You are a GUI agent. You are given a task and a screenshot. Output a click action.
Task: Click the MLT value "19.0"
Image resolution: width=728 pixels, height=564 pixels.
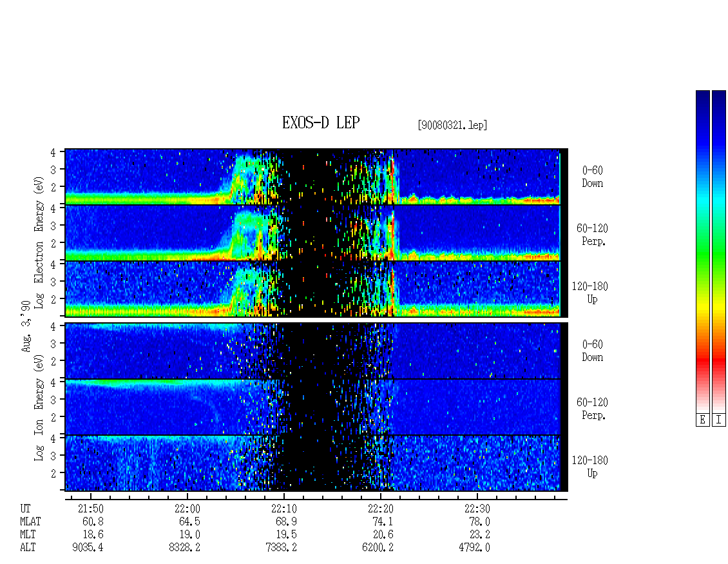pos(189,535)
